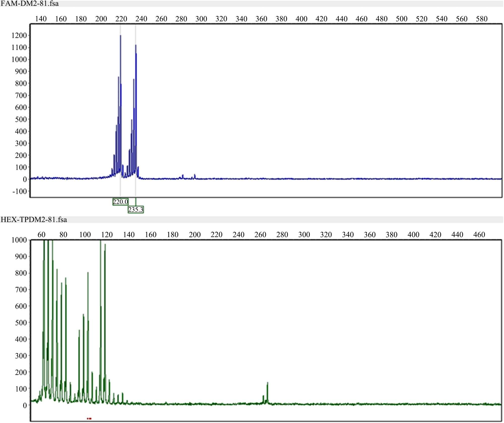Click the 580 x-axis label in top plot

pyautogui.click(x=481, y=19)
